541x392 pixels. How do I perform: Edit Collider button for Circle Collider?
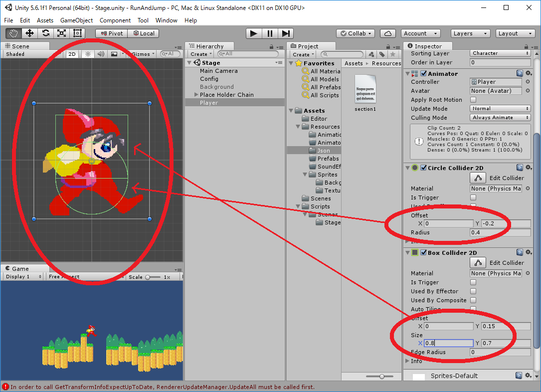point(478,178)
